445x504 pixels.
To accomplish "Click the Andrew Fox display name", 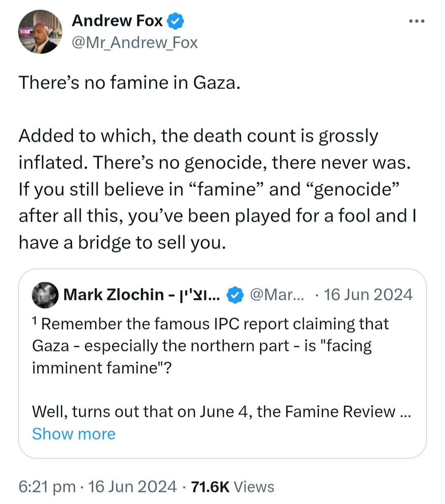I will pyautogui.click(x=117, y=21).
